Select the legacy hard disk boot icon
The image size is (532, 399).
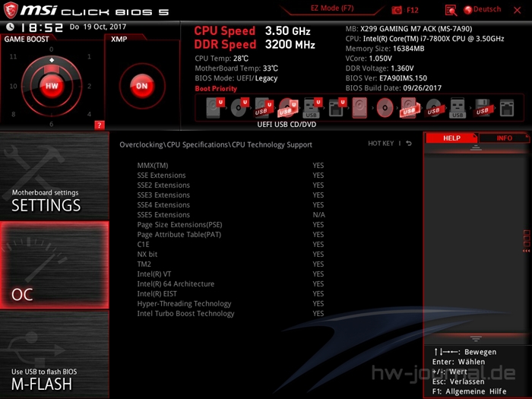click(359, 108)
